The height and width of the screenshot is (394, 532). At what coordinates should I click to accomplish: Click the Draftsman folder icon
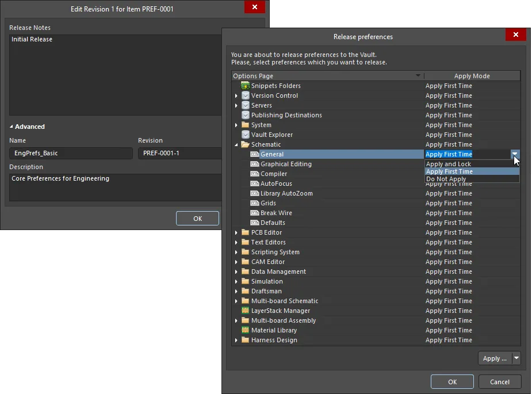(x=246, y=291)
